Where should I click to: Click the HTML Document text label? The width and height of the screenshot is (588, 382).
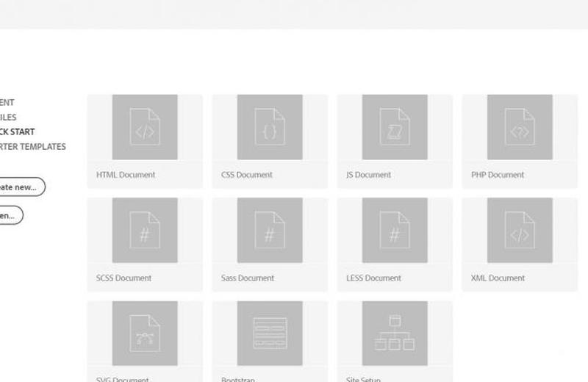pos(126,175)
